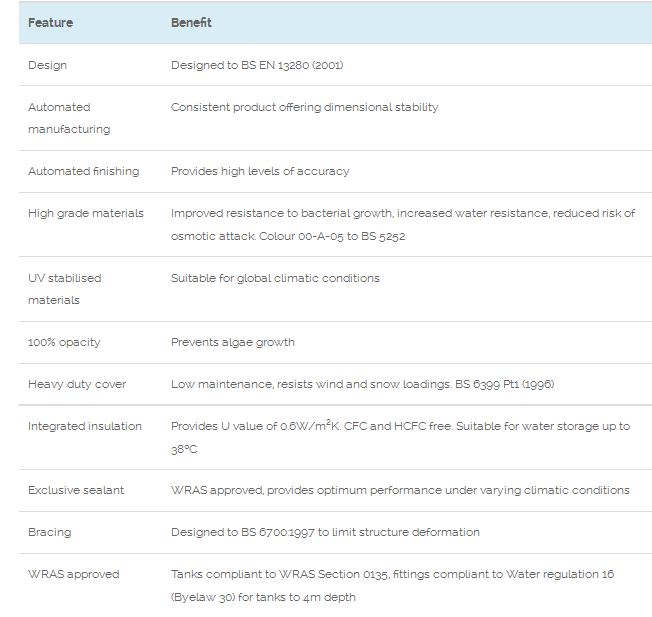Select the "High grade materials" feature cell
Screen dimensions: 652x617
[x=85, y=213]
